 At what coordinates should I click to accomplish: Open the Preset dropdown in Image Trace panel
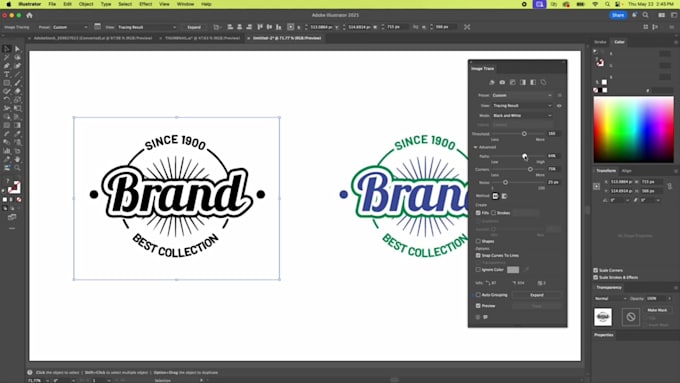pyautogui.click(x=522, y=95)
